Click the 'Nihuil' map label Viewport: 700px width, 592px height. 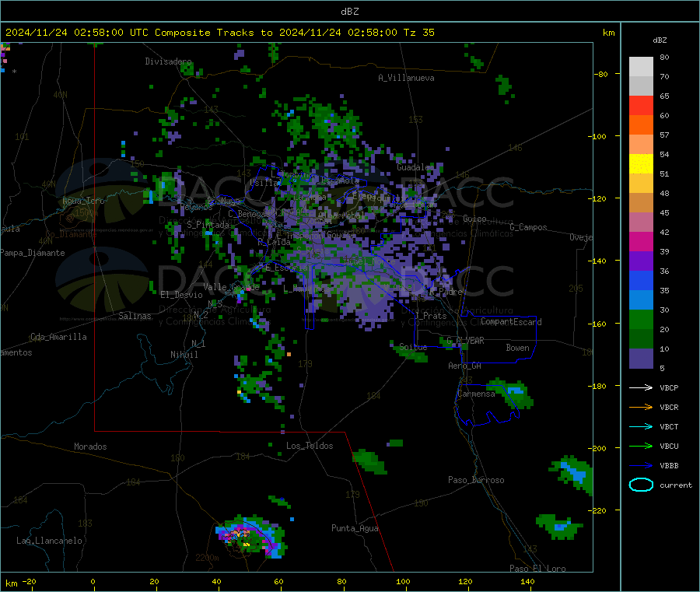[x=184, y=355]
